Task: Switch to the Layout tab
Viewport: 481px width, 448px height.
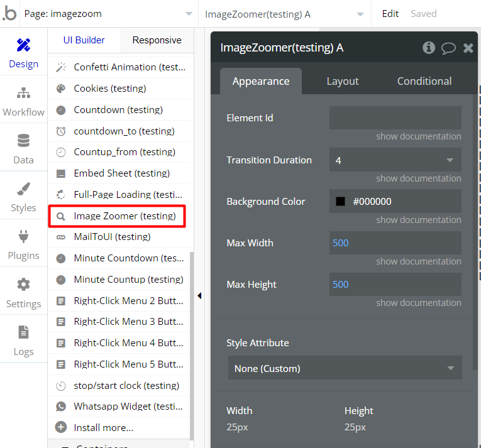Action: pyautogui.click(x=343, y=81)
